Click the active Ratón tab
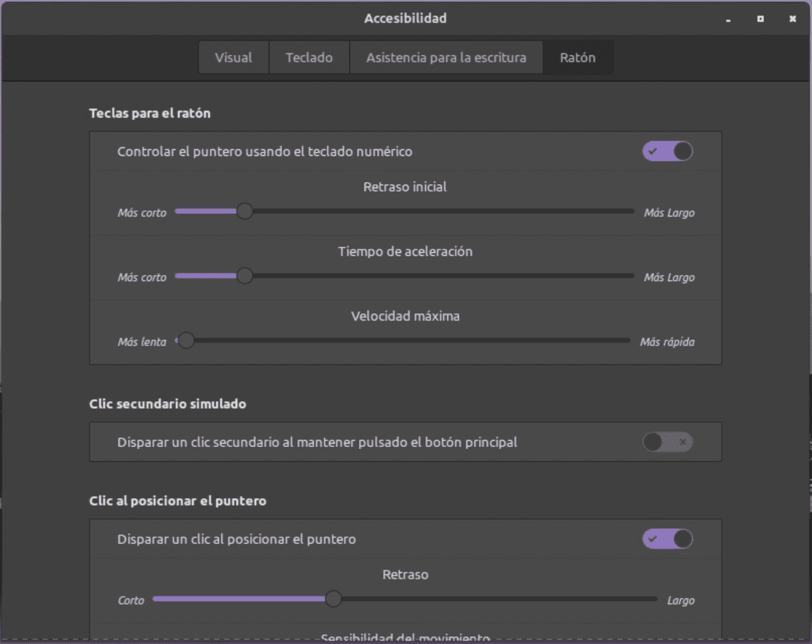Screen dimensions: 812x644 (x=577, y=57)
